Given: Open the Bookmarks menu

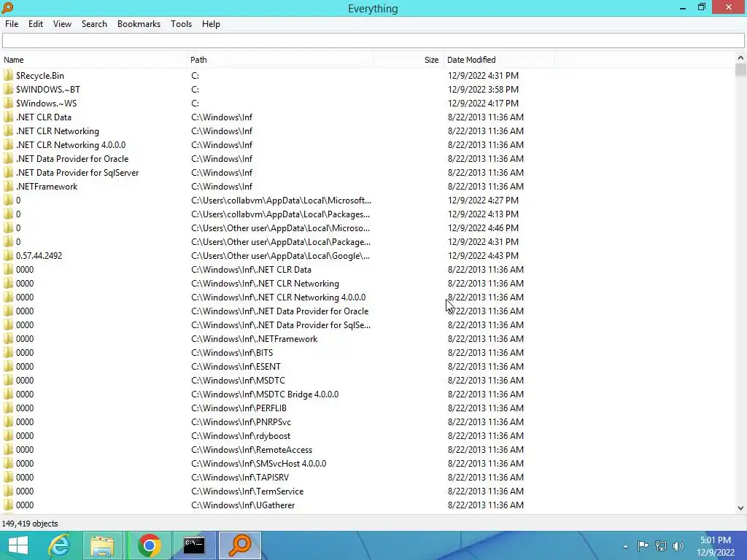Looking at the screenshot, I should point(139,24).
